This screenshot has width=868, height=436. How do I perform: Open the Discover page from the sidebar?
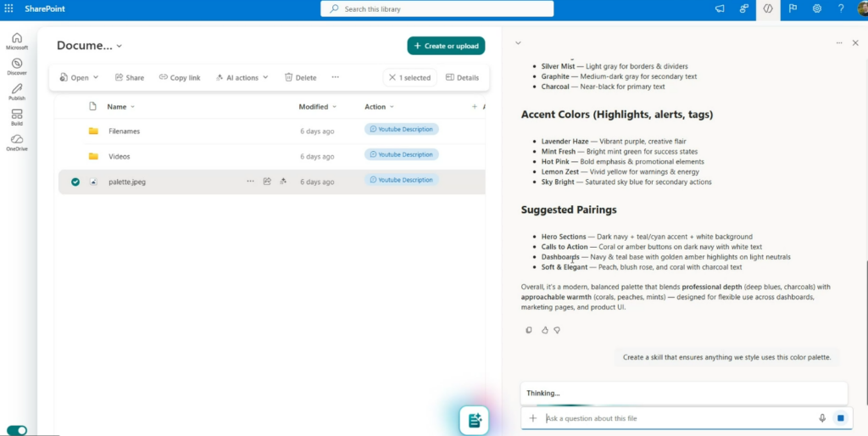pyautogui.click(x=17, y=66)
